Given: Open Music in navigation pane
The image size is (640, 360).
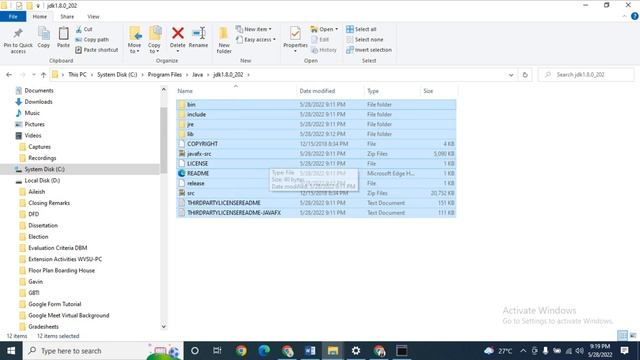Looking at the screenshot, I should (32, 113).
